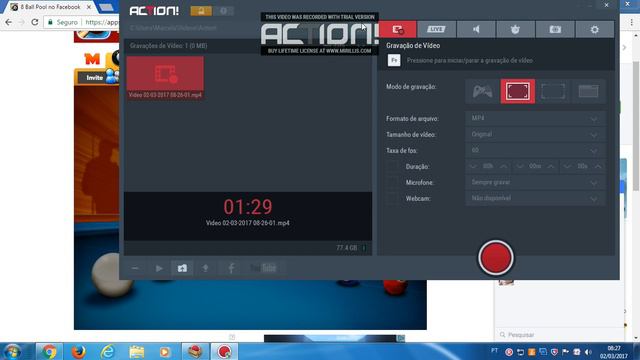Open Internet Explorer from the taskbar

pyautogui.click(x=107, y=352)
